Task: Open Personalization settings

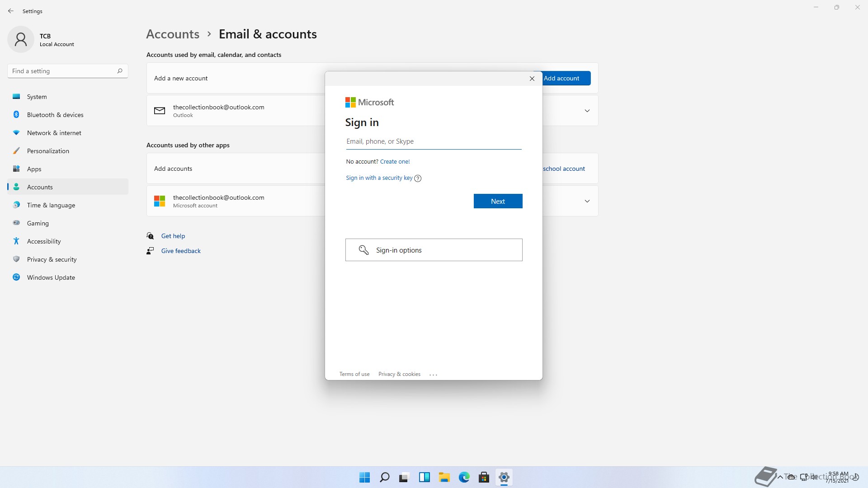Action: click(68, 151)
